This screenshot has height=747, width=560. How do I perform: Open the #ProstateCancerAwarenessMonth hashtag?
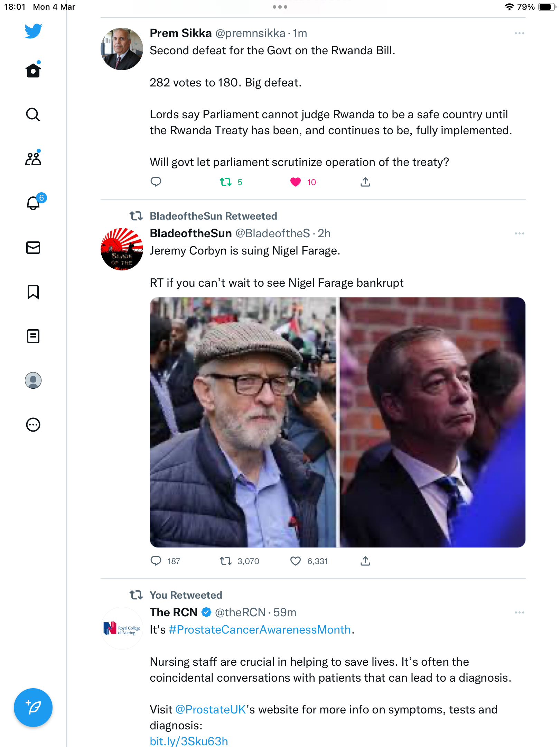(260, 630)
